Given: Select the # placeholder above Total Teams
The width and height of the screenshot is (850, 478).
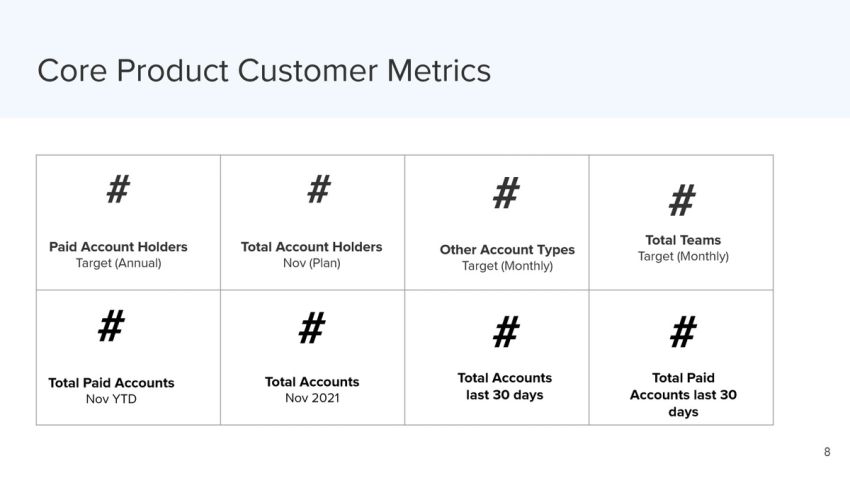Looking at the screenshot, I should click(x=682, y=201).
